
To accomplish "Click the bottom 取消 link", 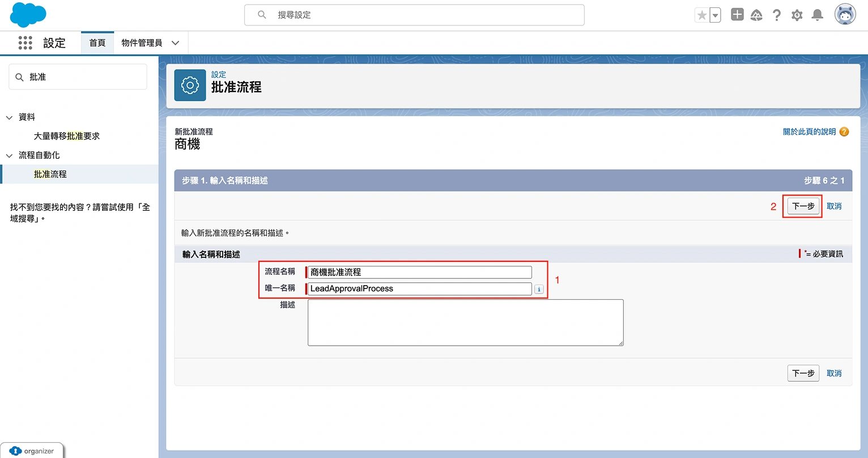I will [834, 373].
